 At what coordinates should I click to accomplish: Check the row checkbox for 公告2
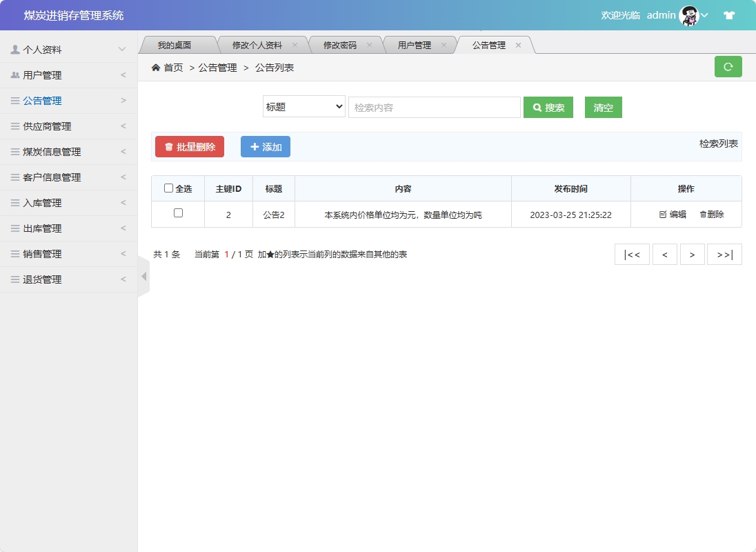coord(178,215)
